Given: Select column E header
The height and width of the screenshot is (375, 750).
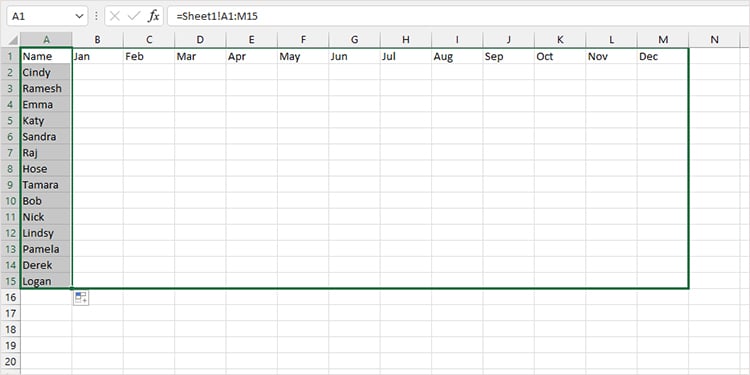Looking at the screenshot, I should pyautogui.click(x=252, y=40).
